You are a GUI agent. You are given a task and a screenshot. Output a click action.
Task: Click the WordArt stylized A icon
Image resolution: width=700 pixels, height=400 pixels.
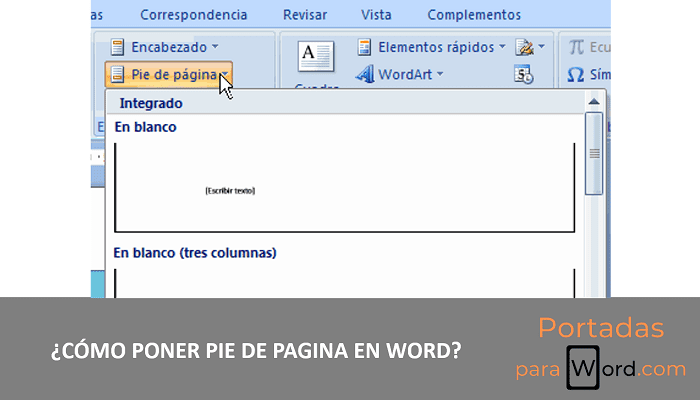click(365, 74)
